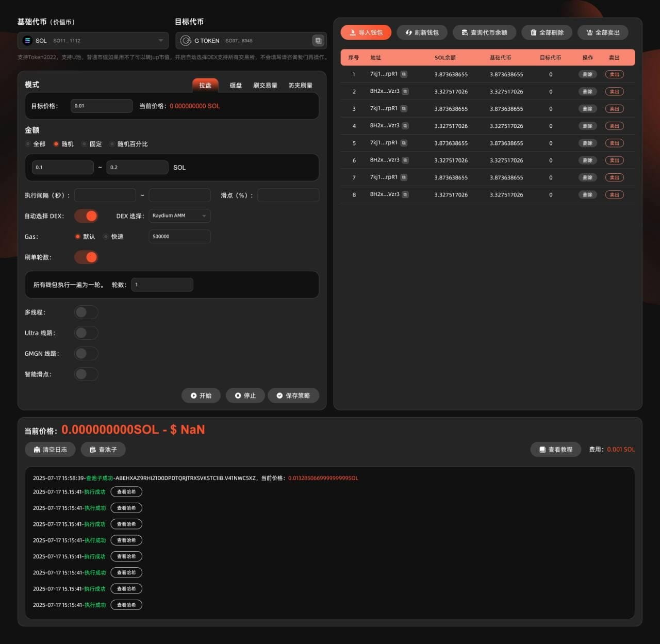Click 全部卖出 sell all button
This screenshot has width=660, height=644.
tap(603, 32)
